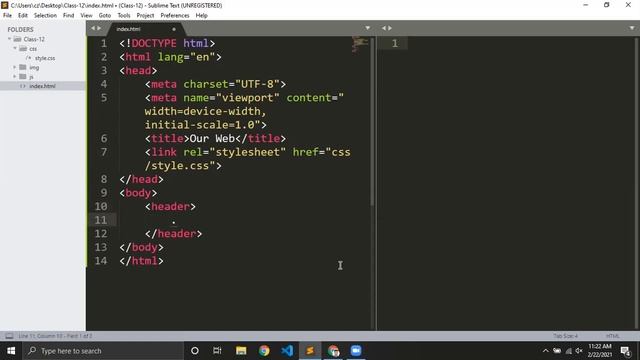Open the Tools menu

(x=124, y=16)
